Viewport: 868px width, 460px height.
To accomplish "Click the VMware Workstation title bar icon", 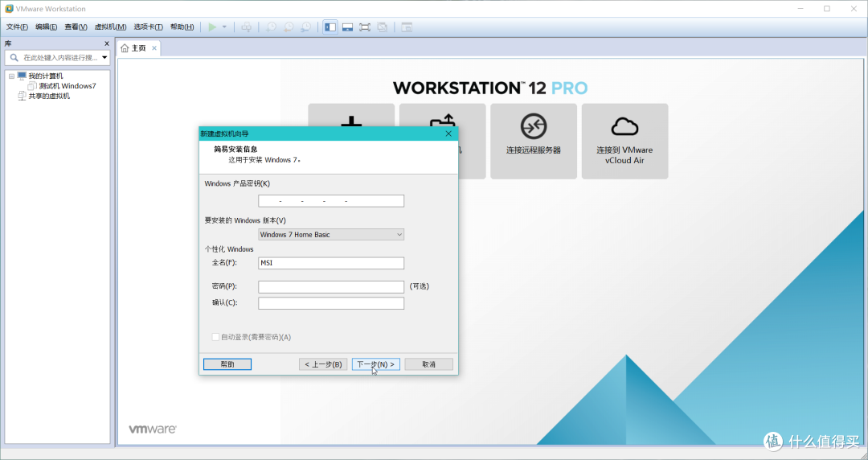I will click(9, 9).
